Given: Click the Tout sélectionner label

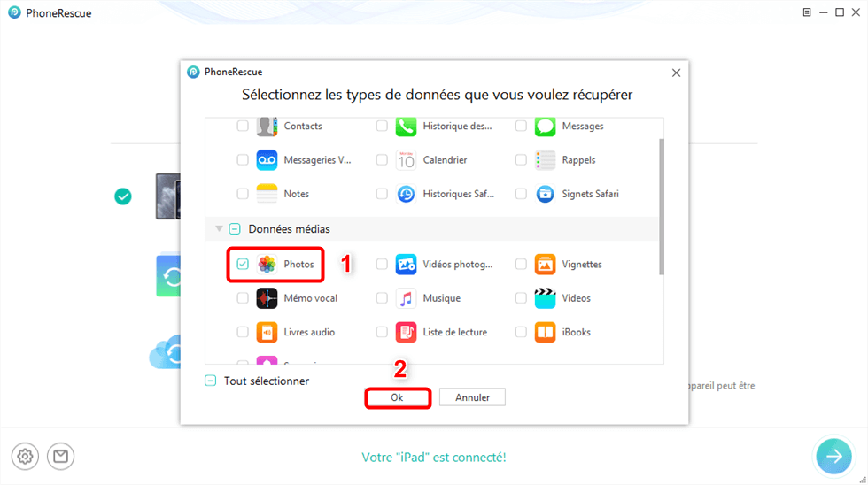Looking at the screenshot, I should (x=267, y=381).
